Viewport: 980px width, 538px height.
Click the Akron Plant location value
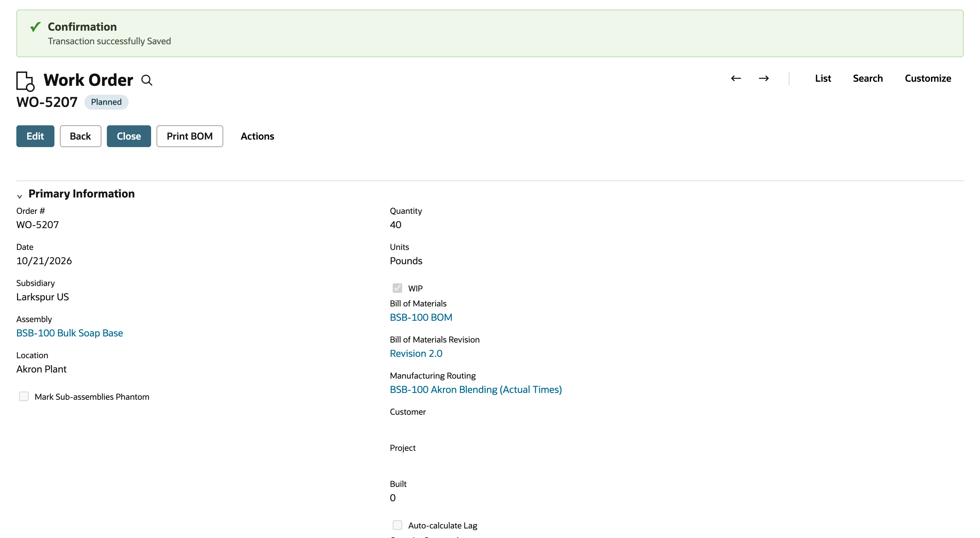pyautogui.click(x=42, y=369)
